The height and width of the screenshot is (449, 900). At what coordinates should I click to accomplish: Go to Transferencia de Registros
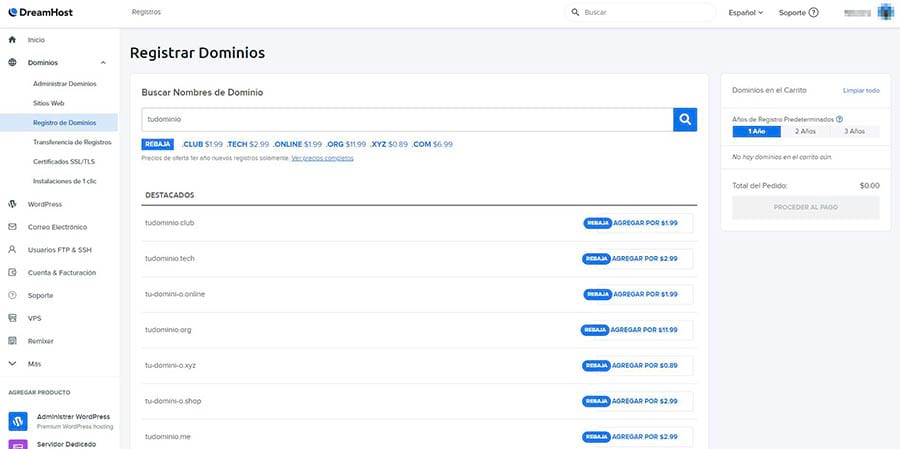tap(72, 143)
